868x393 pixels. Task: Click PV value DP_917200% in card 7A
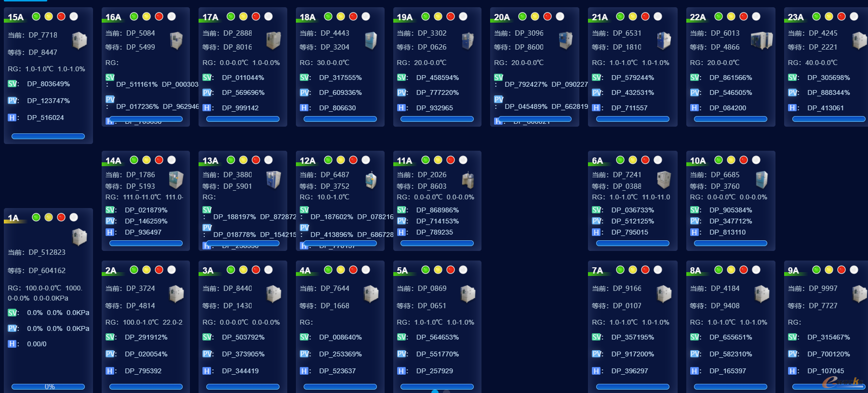633,354
